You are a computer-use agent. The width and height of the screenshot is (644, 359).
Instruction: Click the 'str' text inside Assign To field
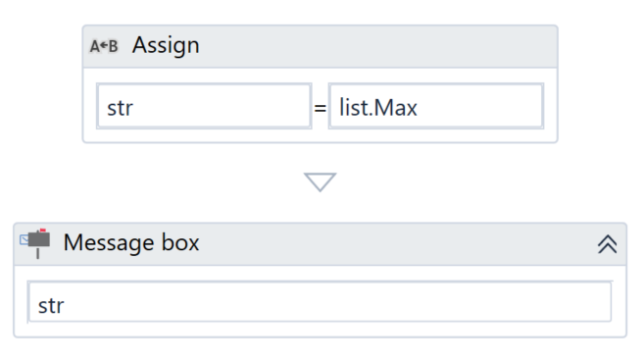coord(120,108)
